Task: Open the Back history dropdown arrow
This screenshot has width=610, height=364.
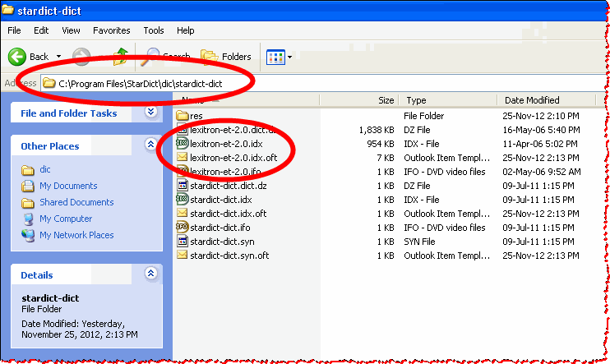Action: click(x=58, y=57)
